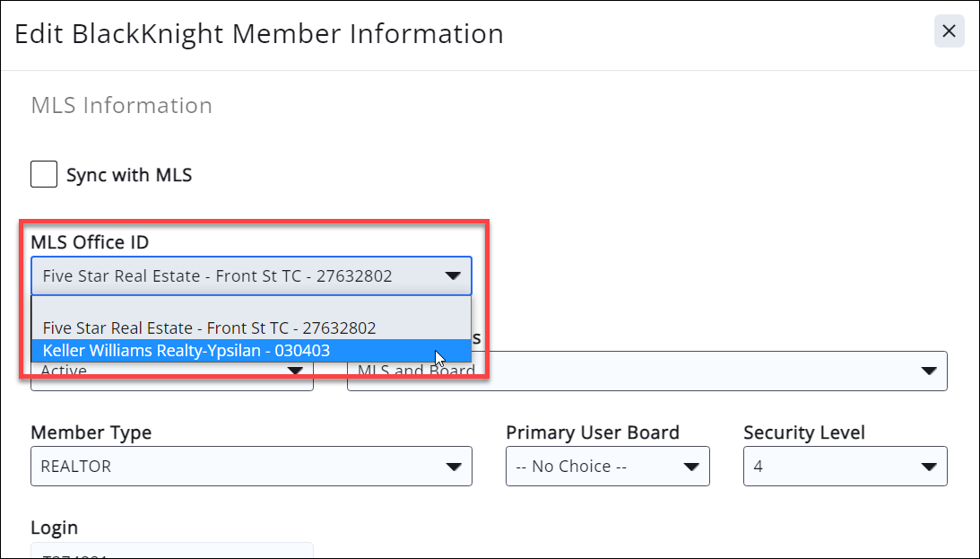Click the MLS Office ID selected value text
980x559 pixels.
217,276
